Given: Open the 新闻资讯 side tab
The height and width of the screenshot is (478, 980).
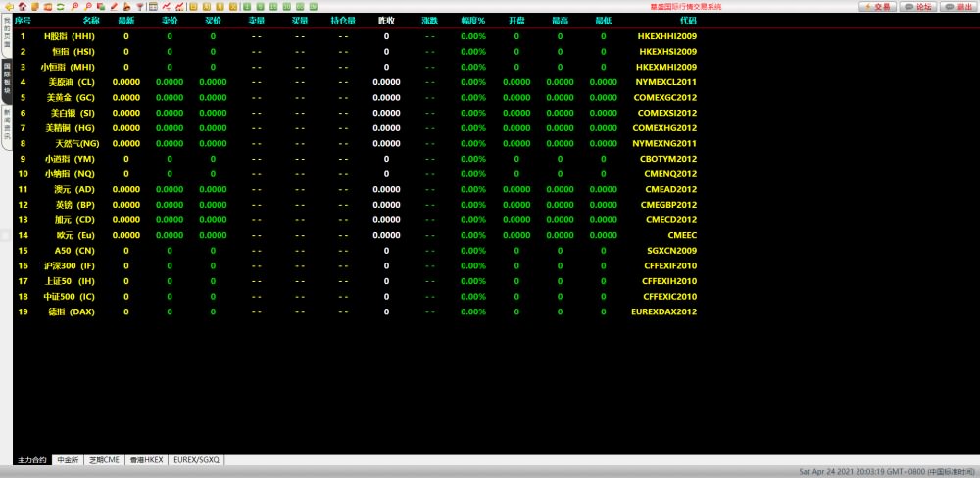Looking at the screenshot, I should point(6,127).
